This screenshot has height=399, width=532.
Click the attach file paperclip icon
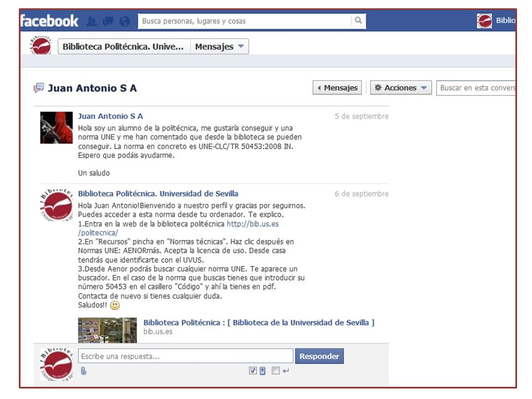point(84,371)
